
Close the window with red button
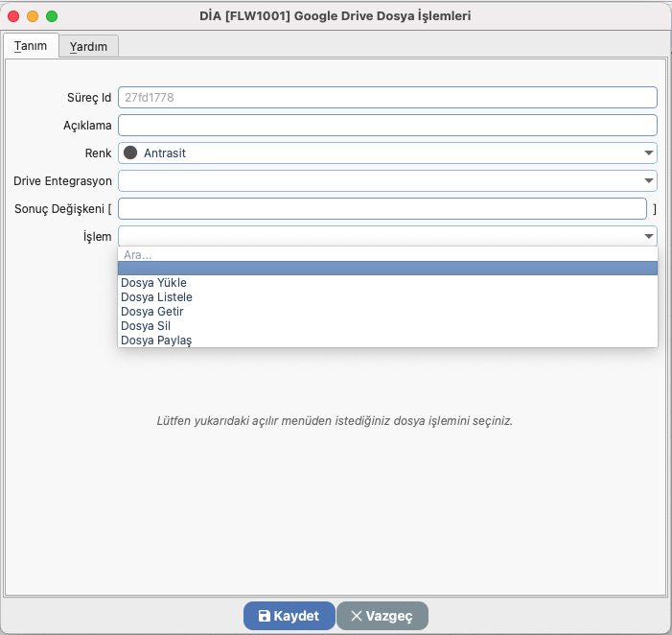(x=13, y=16)
